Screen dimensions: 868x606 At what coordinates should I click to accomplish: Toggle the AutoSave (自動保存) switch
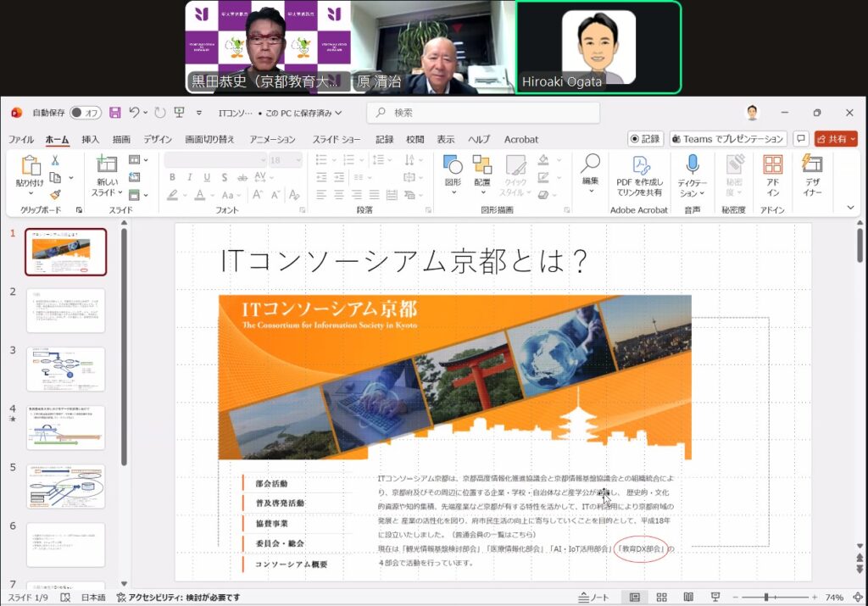(86, 113)
